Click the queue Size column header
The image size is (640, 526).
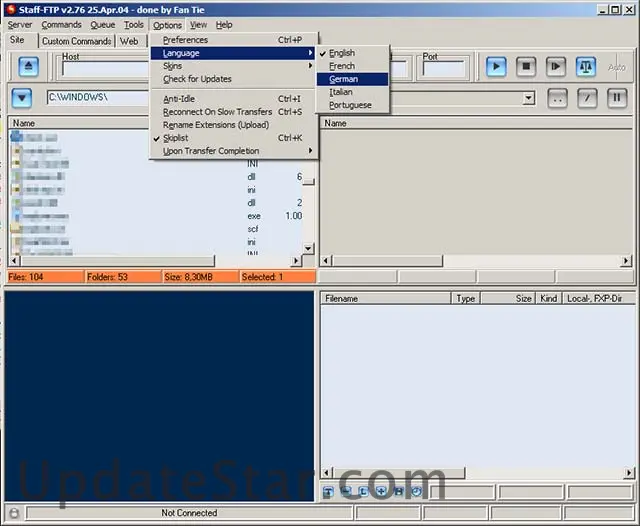(508, 299)
